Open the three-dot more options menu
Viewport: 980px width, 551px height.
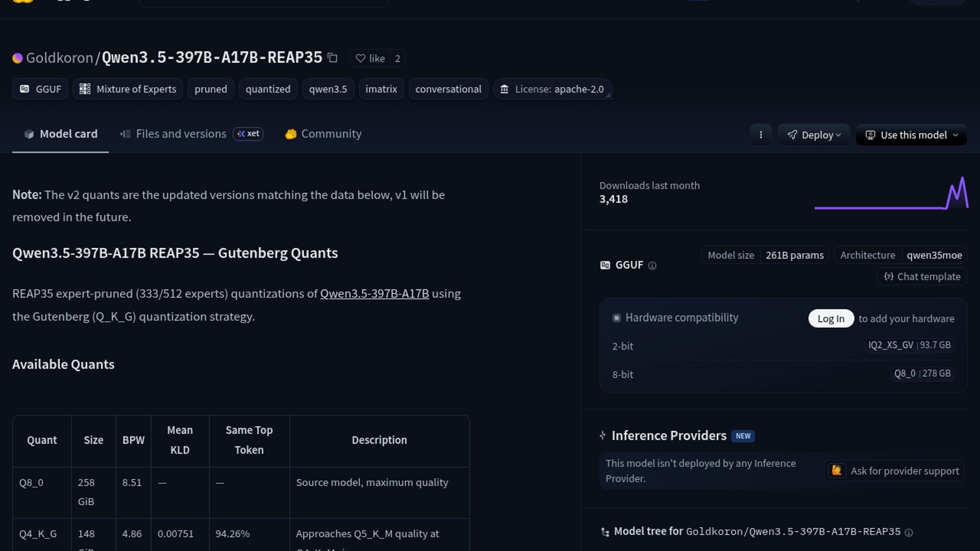tap(761, 135)
